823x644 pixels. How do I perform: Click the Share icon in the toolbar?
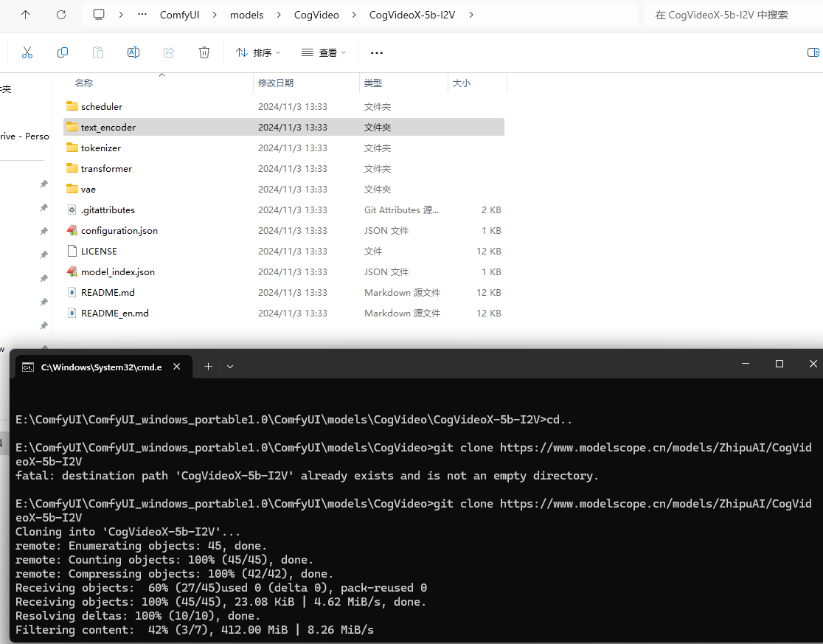tap(169, 52)
